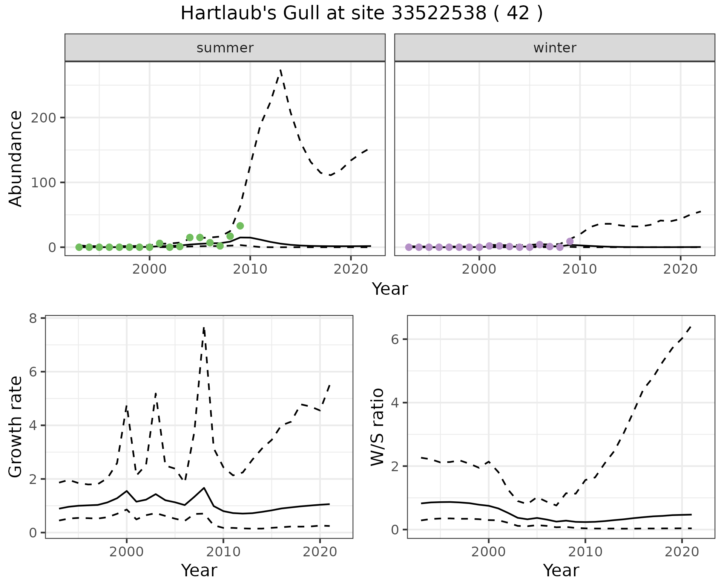The height and width of the screenshot is (588, 724).
Task: Click the summer facet header strip
Action: point(225,48)
